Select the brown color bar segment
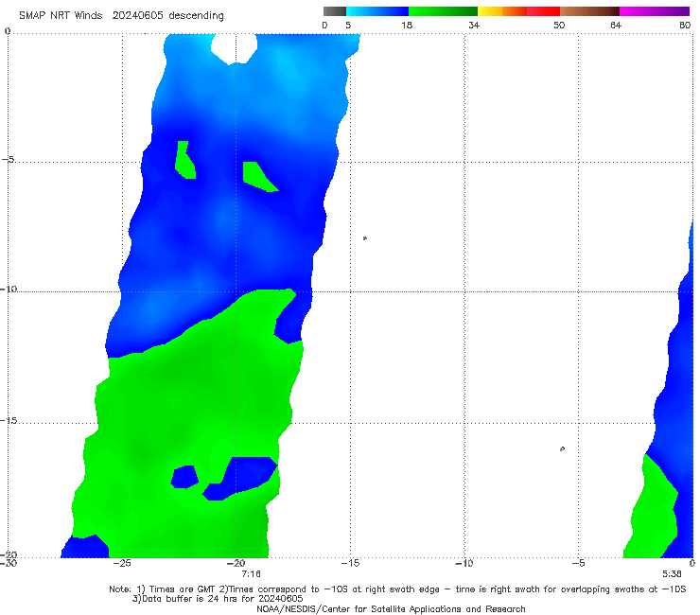This screenshot has width=700, height=615. 589,11
